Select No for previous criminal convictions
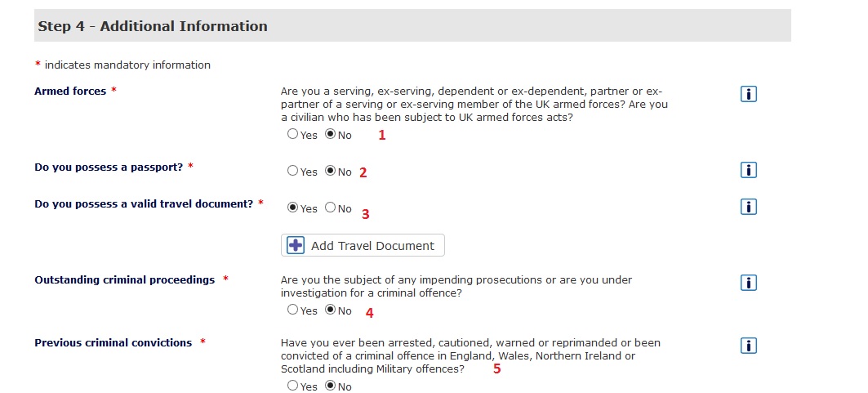868x393 pixels. tap(330, 386)
